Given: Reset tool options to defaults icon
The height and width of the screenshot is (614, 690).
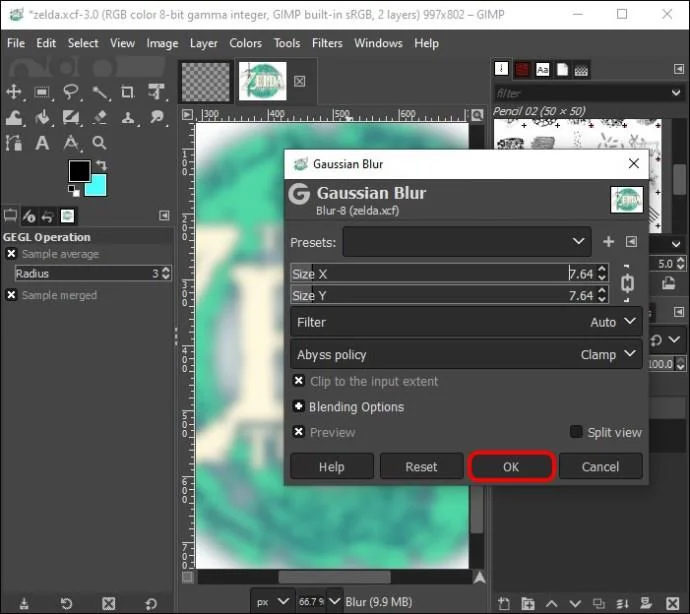Looking at the screenshot, I should click(151, 603).
